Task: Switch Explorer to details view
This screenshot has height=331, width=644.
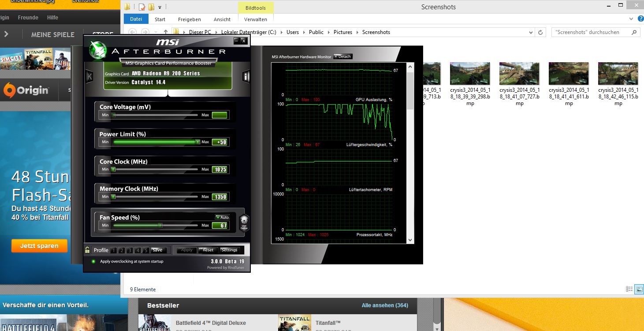Action: [x=629, y=289]
